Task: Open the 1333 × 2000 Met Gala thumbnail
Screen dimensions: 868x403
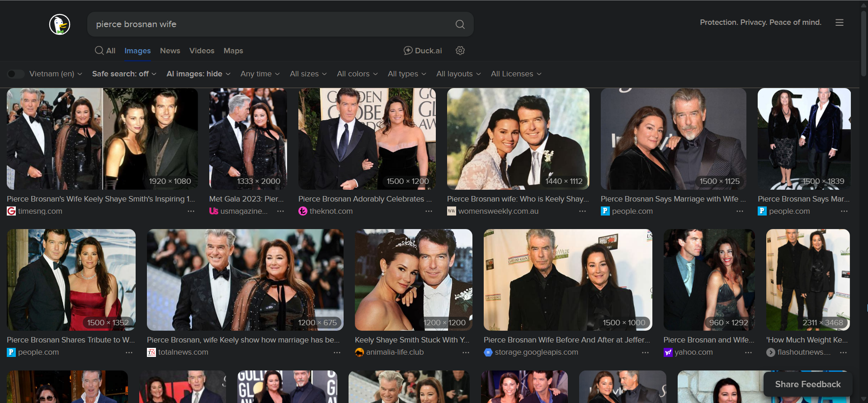Action: point(248,139)
